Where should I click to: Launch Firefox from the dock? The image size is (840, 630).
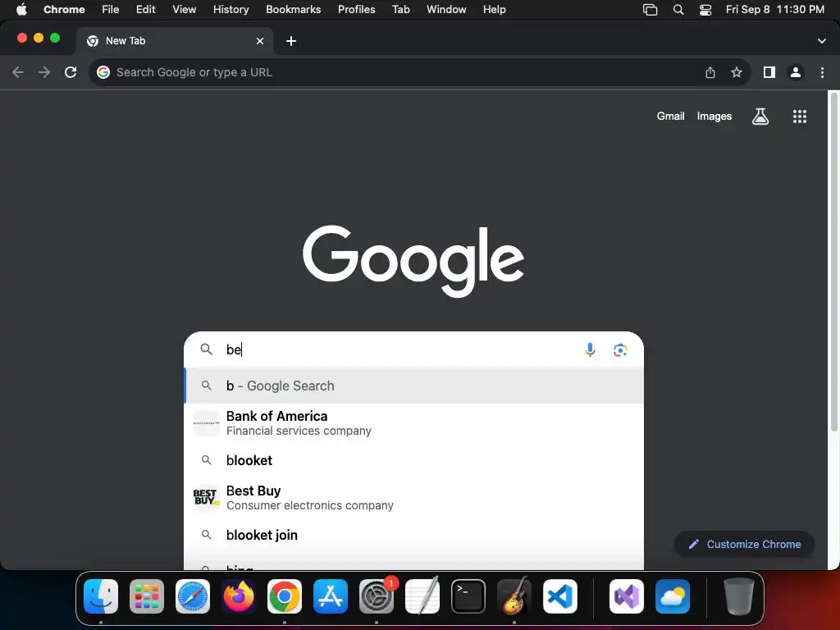click(x=239, y=596)
